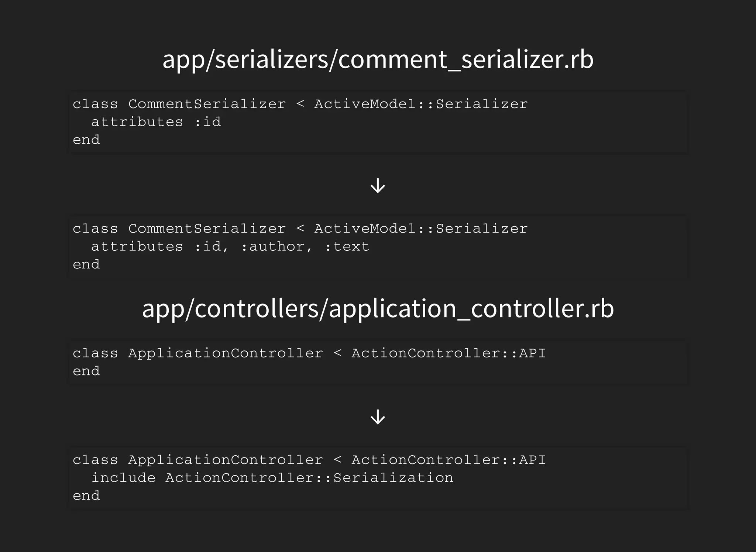Click 'class' keyword in the last code block
The width and height of the screenshot is (756, 552).
[x=95, y=460]
